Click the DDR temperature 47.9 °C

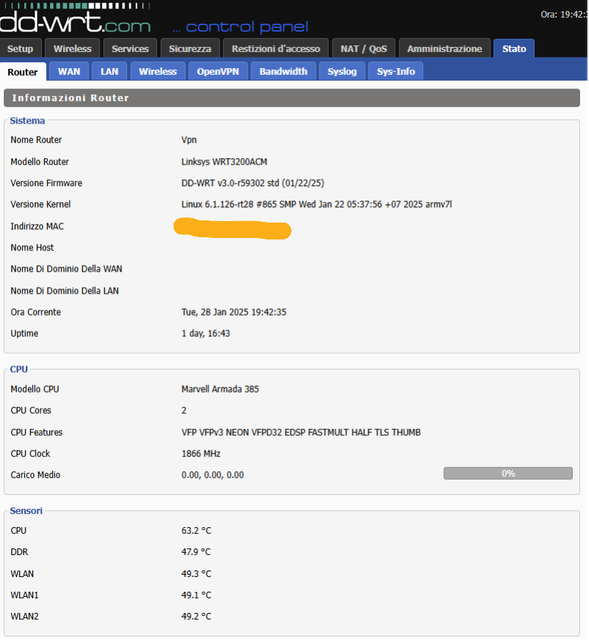click(196, 552)
